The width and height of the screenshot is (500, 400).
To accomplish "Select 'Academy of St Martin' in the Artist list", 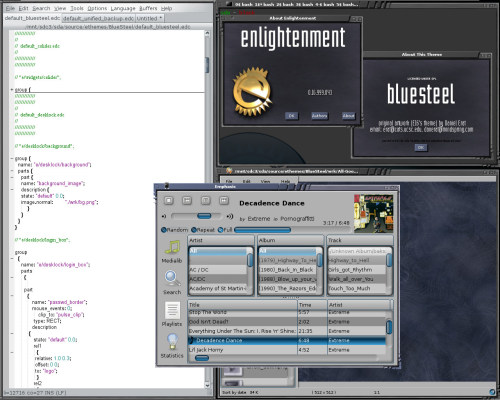I will tap(218, 288).
